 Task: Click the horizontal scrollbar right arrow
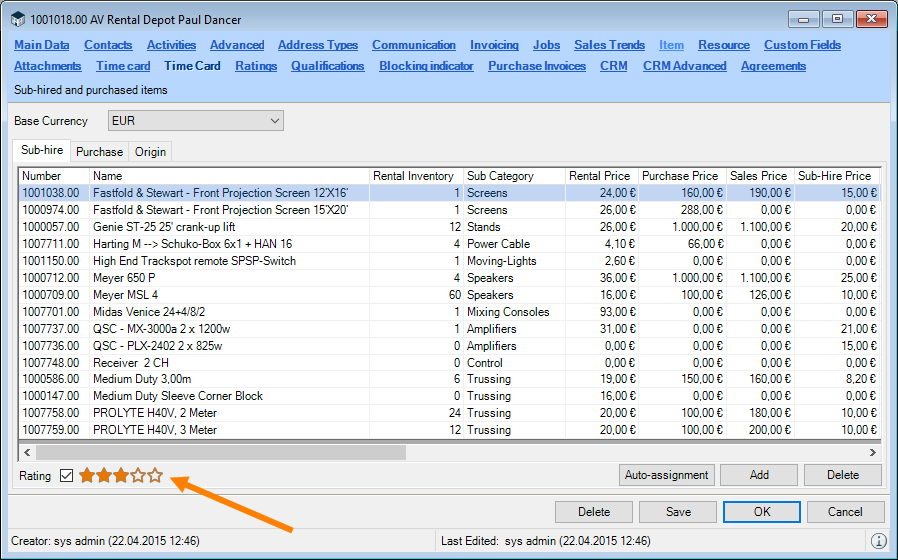tap(873, 453)
